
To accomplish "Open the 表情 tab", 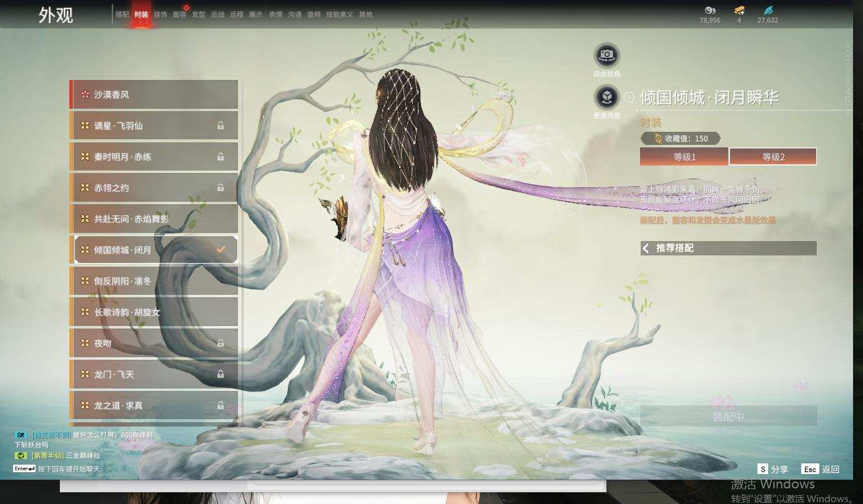I will click(x=275, y=14).
